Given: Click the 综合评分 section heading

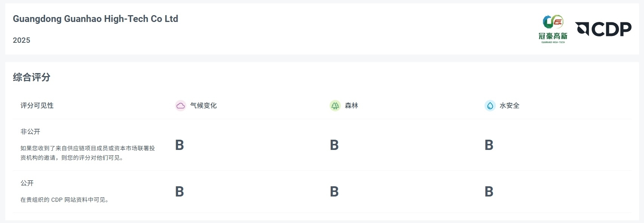Looking at the screenshot, I should [x=32, y=77].
